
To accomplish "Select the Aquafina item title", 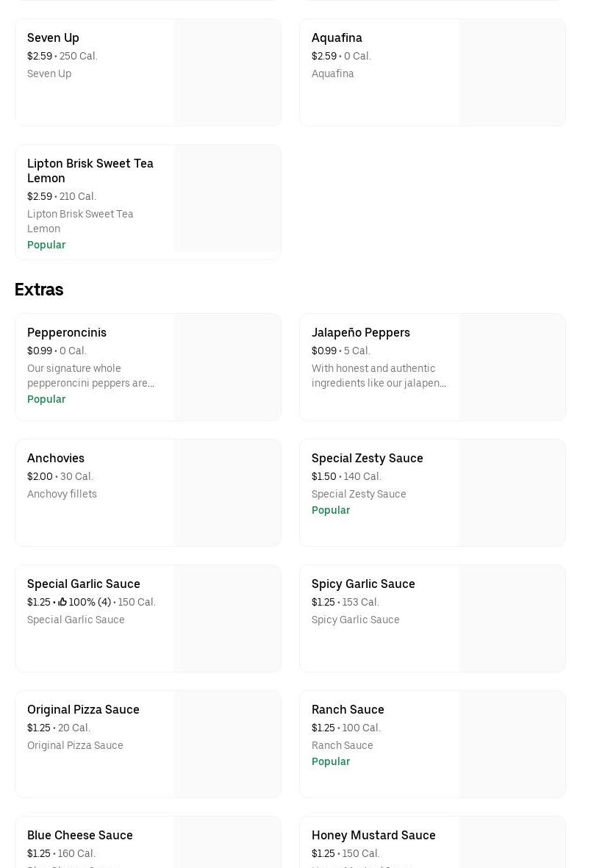I will pyautogui.click(x=337, y=37).
